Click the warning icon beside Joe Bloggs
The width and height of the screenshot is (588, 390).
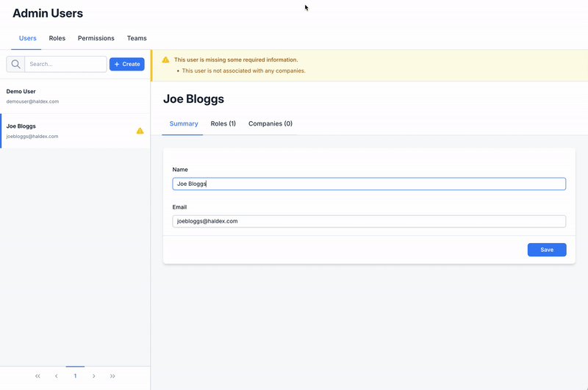(x=140, y=131)
